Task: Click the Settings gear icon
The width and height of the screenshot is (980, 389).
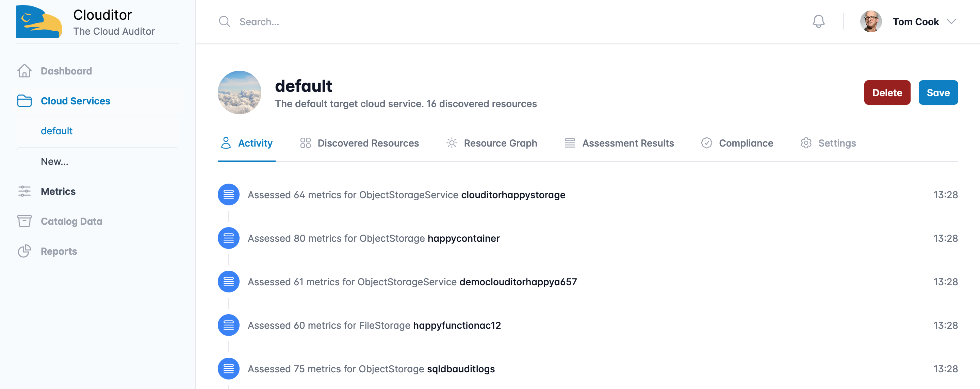Action: pos(806,143)
